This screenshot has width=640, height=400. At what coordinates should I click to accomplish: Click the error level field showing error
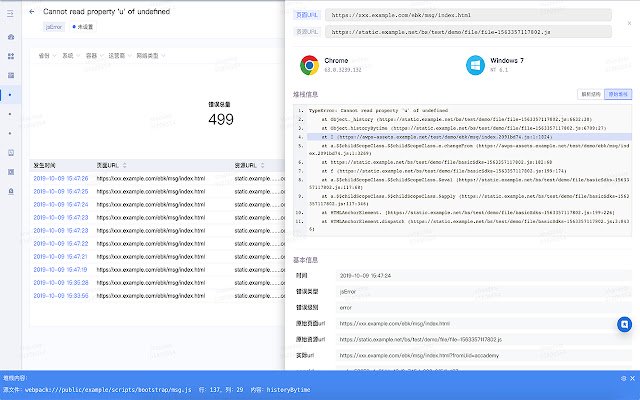(x=484, y=308)
